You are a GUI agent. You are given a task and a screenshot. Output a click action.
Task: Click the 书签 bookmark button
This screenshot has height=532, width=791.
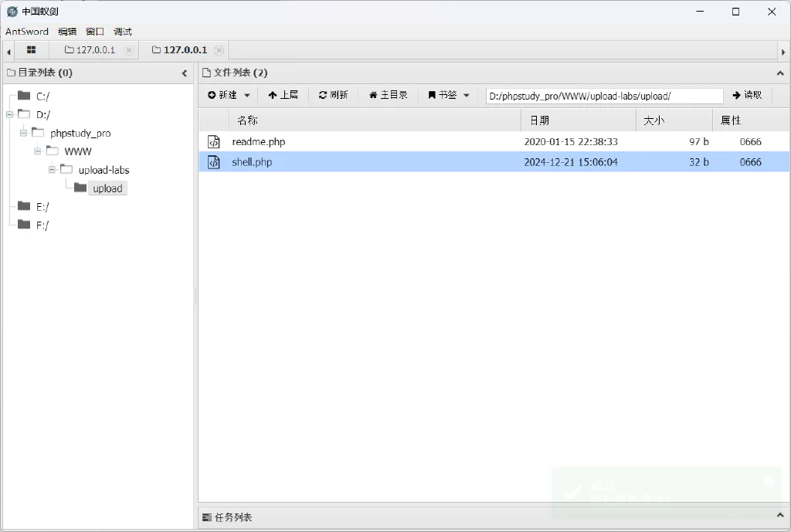tap(443, 95)
